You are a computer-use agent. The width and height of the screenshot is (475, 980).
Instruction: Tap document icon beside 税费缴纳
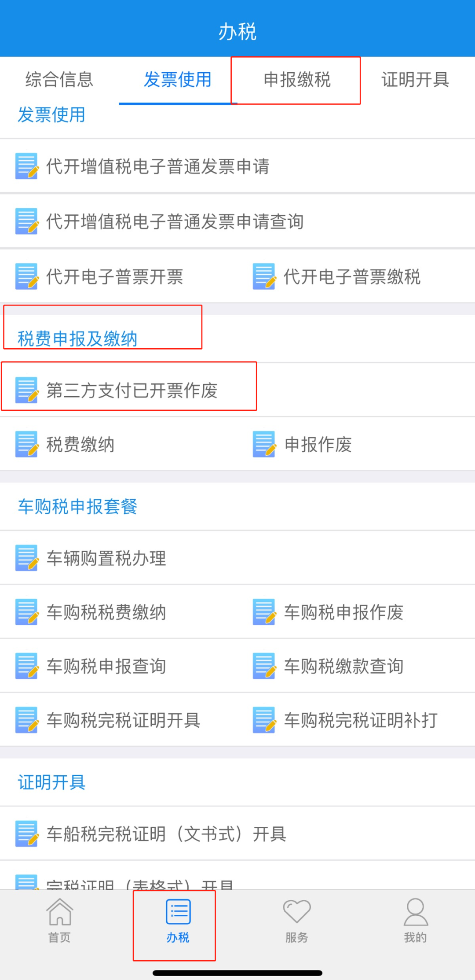pos(26,444)
